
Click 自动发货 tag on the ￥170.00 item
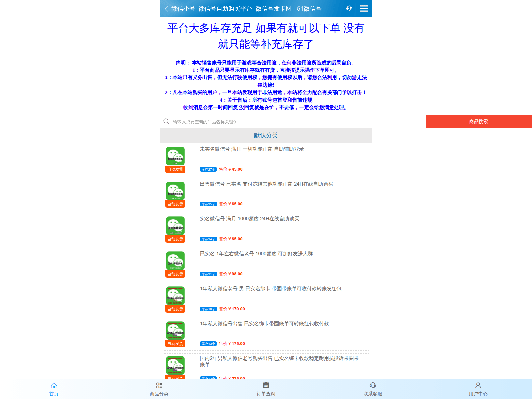pyautogui.click(x=175, y=309)
